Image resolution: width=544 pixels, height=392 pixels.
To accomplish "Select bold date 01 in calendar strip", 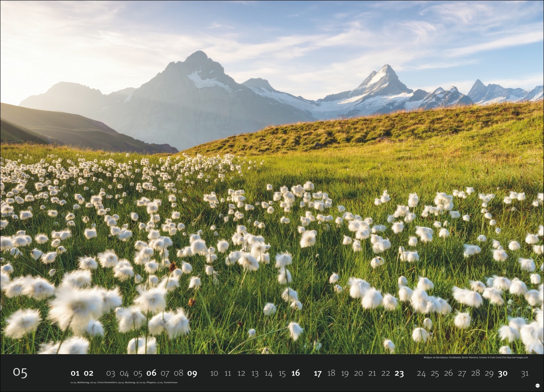I will pos(75,373).
